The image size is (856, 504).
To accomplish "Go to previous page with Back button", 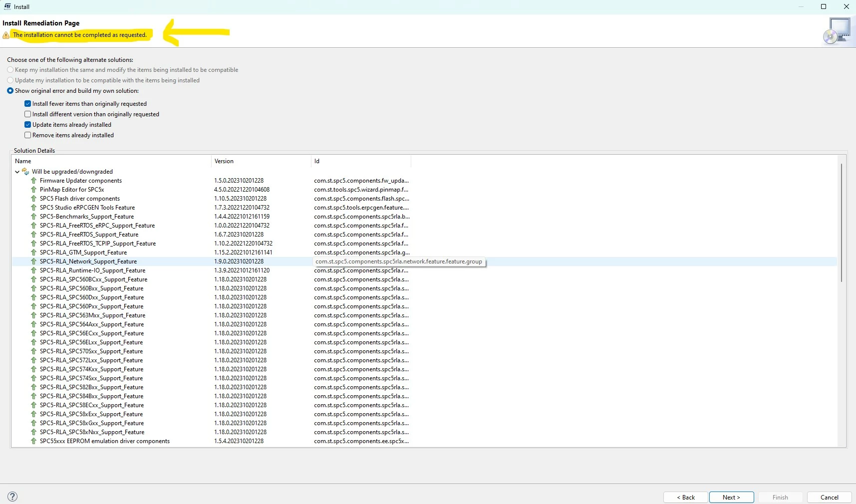I will click(x=686, y=498).
